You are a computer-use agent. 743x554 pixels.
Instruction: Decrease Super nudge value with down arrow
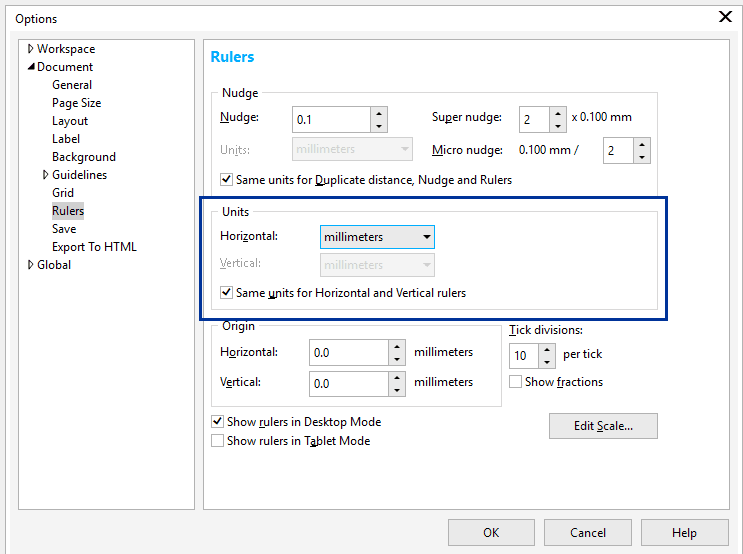(x=557, y=126)
